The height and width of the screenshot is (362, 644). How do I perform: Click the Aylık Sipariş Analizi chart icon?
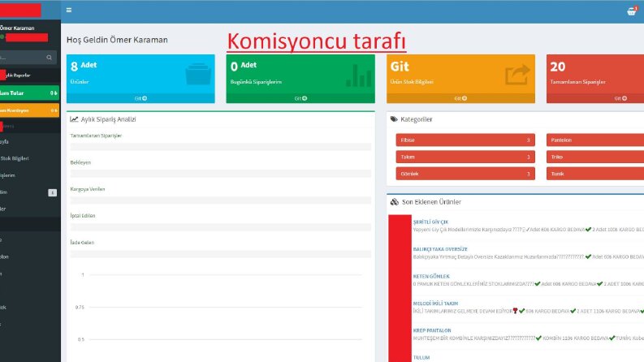pos(74,119)
